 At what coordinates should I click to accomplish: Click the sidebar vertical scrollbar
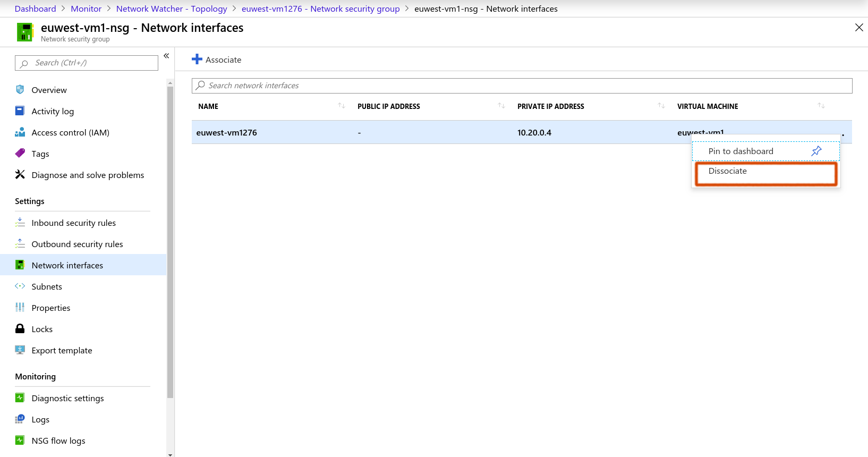click(x=170, y=242)
